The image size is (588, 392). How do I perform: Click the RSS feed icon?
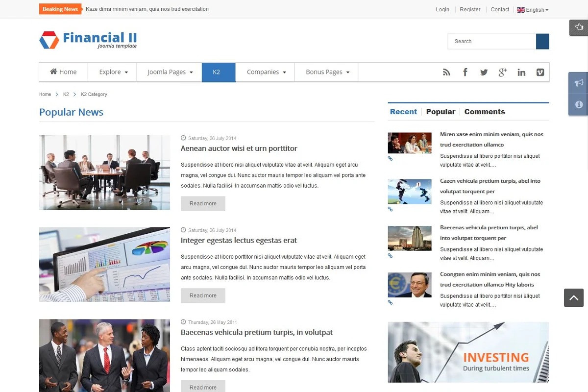(446, 73)
